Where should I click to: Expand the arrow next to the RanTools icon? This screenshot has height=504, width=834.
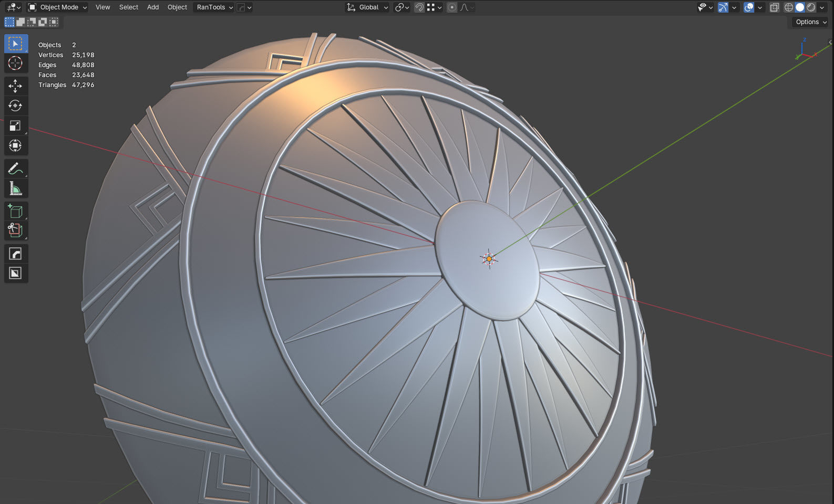click(x=249, y=7)
